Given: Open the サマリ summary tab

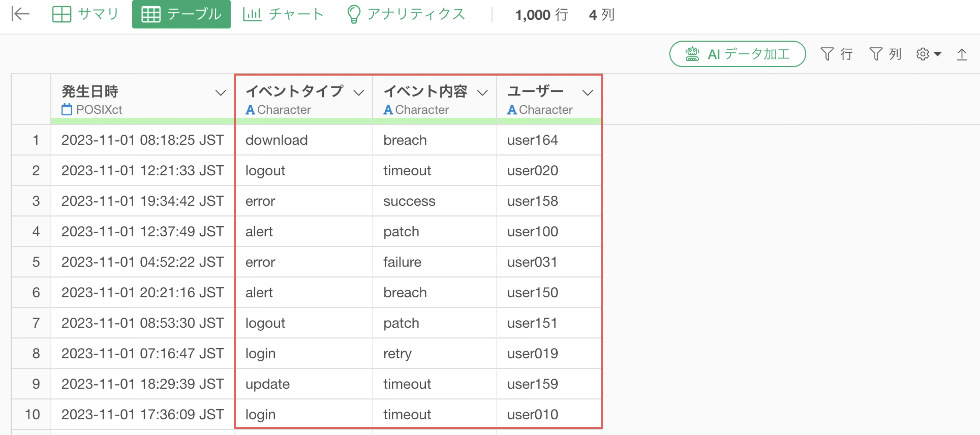Looking at the screenshot, I should tap(85, 15).
